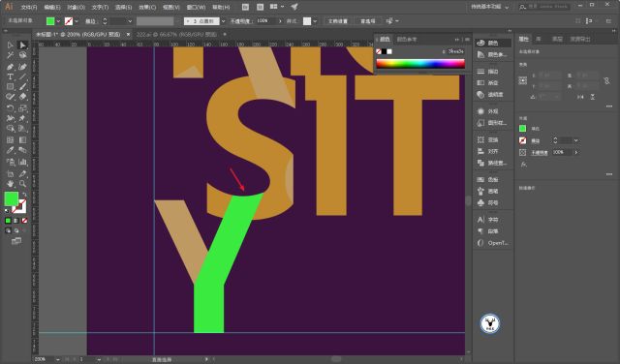Switch to the 222.ai document tab
This screenshot has width=620, height=364.
click(176, 35)
